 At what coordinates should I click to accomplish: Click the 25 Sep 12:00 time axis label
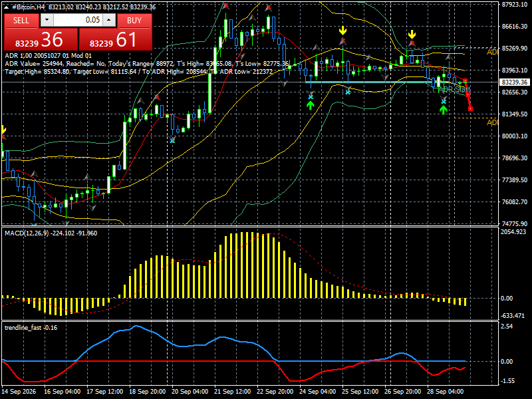[360, 392]
